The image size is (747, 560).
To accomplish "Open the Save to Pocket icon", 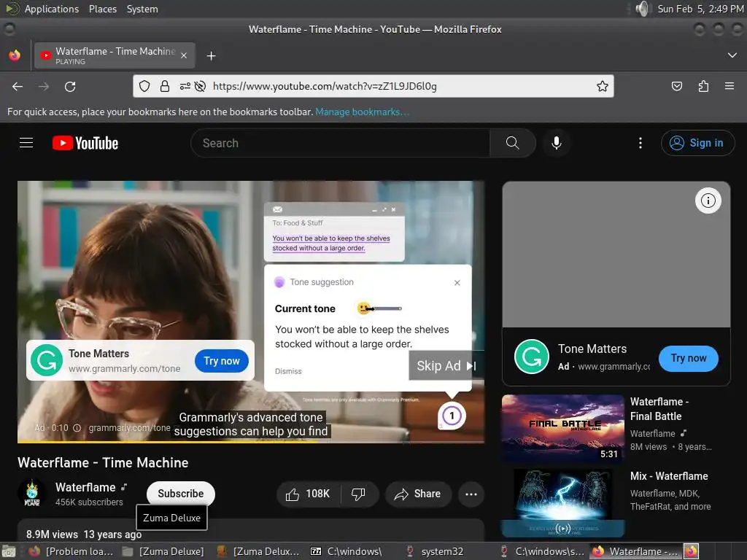I will [x=676, y=86].
